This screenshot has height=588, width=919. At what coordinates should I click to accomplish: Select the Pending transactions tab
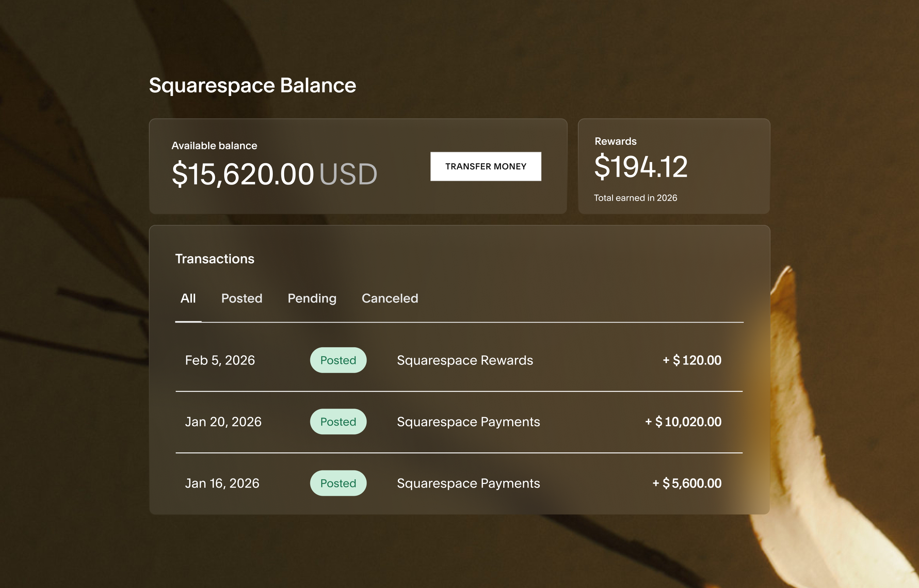(312, 298)
